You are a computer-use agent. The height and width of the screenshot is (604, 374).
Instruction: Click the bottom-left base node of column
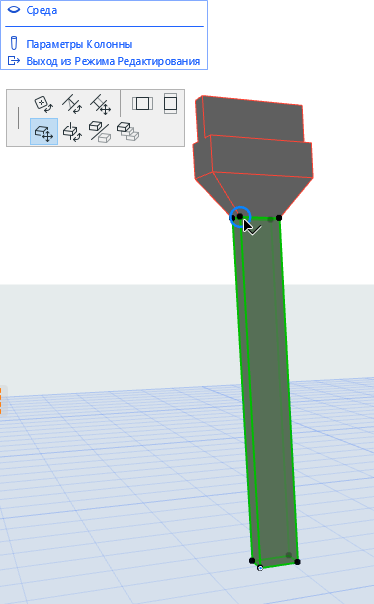tap(252, 560)
